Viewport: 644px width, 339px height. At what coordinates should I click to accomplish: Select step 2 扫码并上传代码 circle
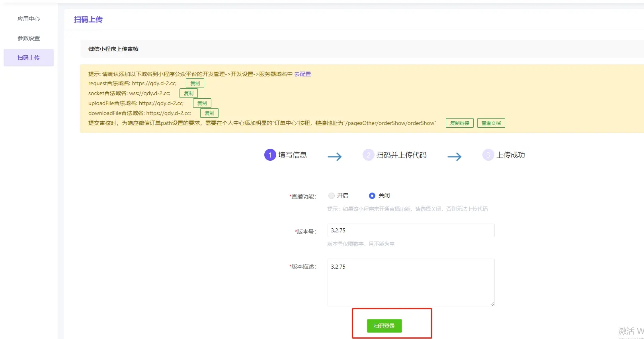[x=368, y=155]
